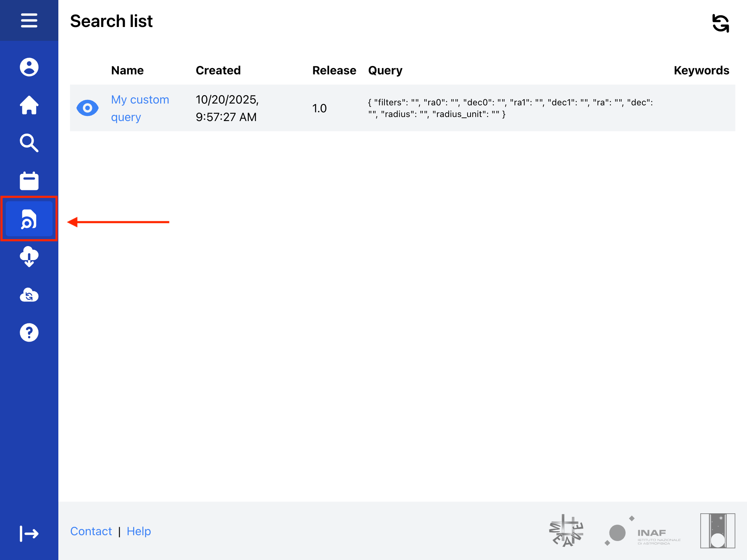This screenshot has height=560, width=747.
Task: Select the saved search list sidebar icon
Action: coord(29,219)
